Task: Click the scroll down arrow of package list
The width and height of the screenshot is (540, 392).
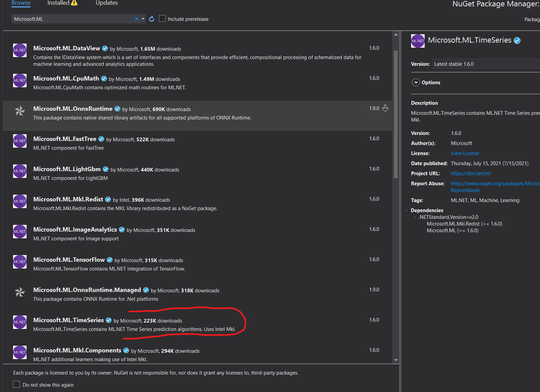Action: tap(396, 360)
